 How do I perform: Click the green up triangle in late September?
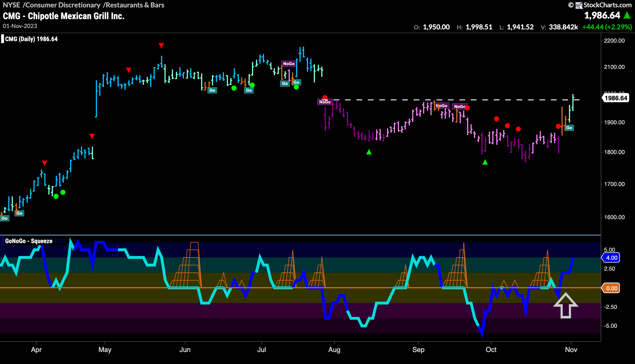point(485,162)
